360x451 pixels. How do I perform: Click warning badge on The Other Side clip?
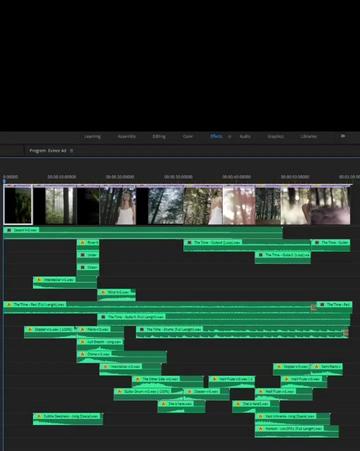[138, 379]
